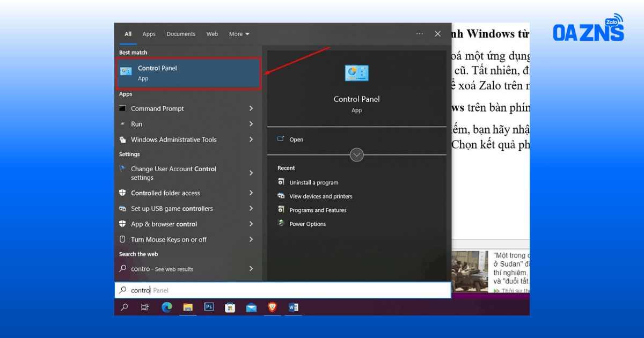This screenshot has height=338, width=644.
Task: Click Command Prompt result text
Action: [x=157, y=108]
